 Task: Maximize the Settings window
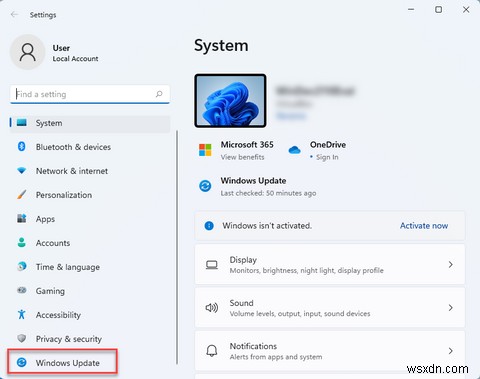(438, 10)
